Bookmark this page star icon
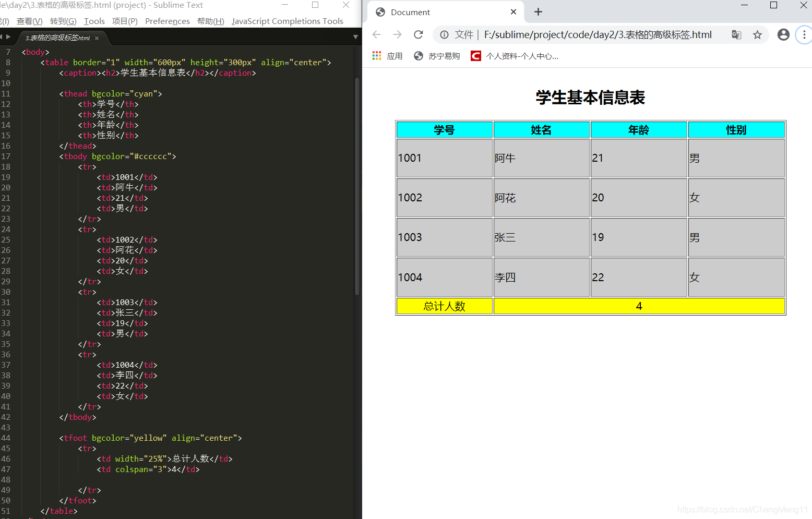The width and height of the screenshot is (812, 519). (x=757, y=34)
